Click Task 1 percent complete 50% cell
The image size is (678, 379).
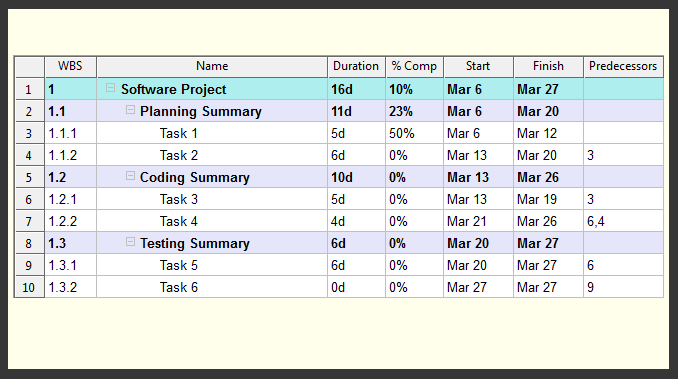point(414,133)
